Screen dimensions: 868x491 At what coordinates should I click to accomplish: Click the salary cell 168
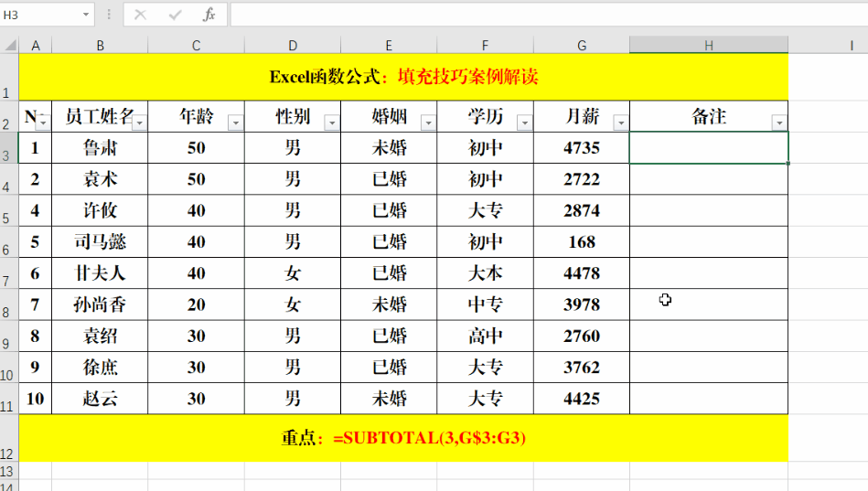pos(582,242)
